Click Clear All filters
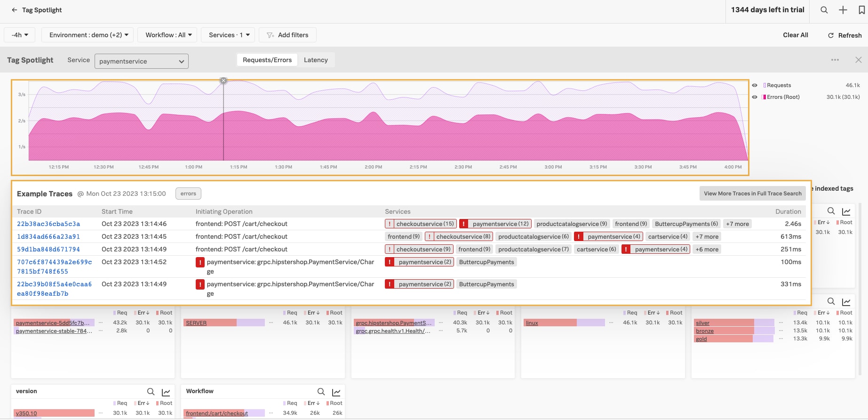The width and height of the screenshot is (868, 420). pyautogui.click(x=796, y=35)
